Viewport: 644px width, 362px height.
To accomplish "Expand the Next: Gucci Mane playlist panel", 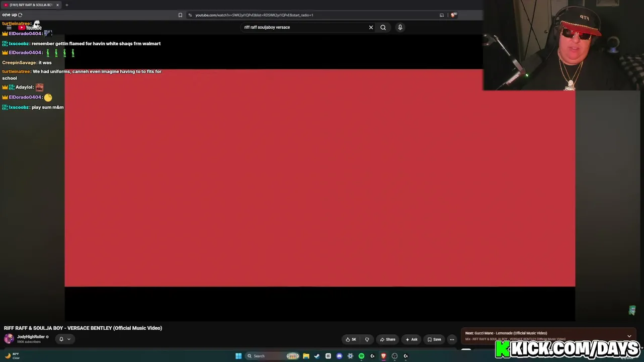I will pos(629,336).
